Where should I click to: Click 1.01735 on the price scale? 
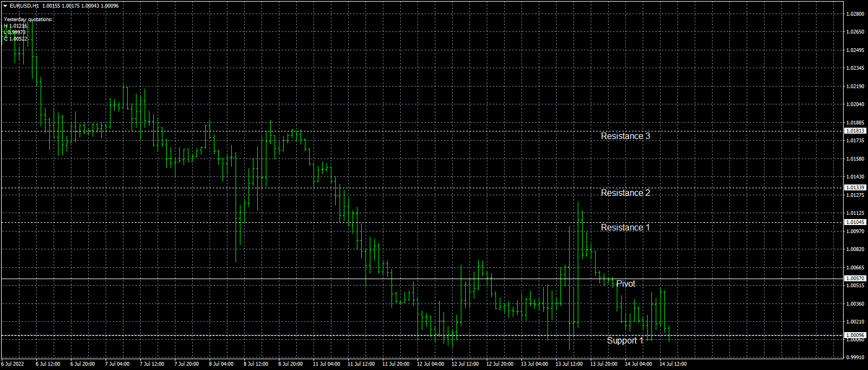[855, 141]
